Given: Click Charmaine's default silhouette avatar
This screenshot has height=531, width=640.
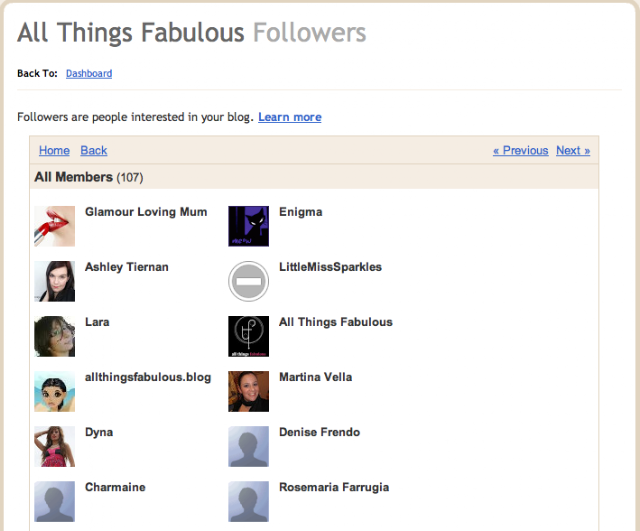Looking at the screenshot, I should [x=54, y=501].
